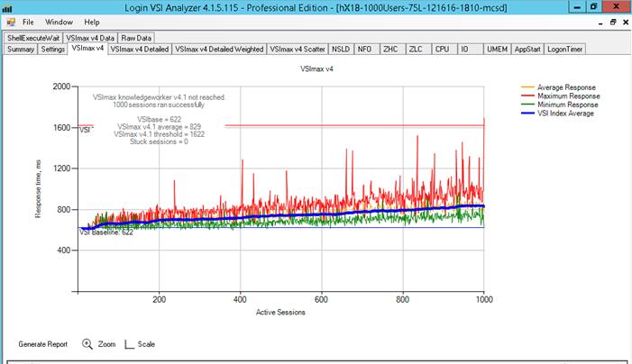Click the 'VSImax v4.1 average = 829' text
This screenshot has width=632, height=364.
click(159, 127)
